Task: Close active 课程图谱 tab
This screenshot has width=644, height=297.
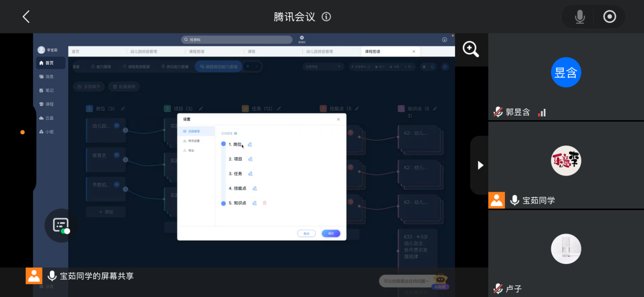Action: pos(413,51)
